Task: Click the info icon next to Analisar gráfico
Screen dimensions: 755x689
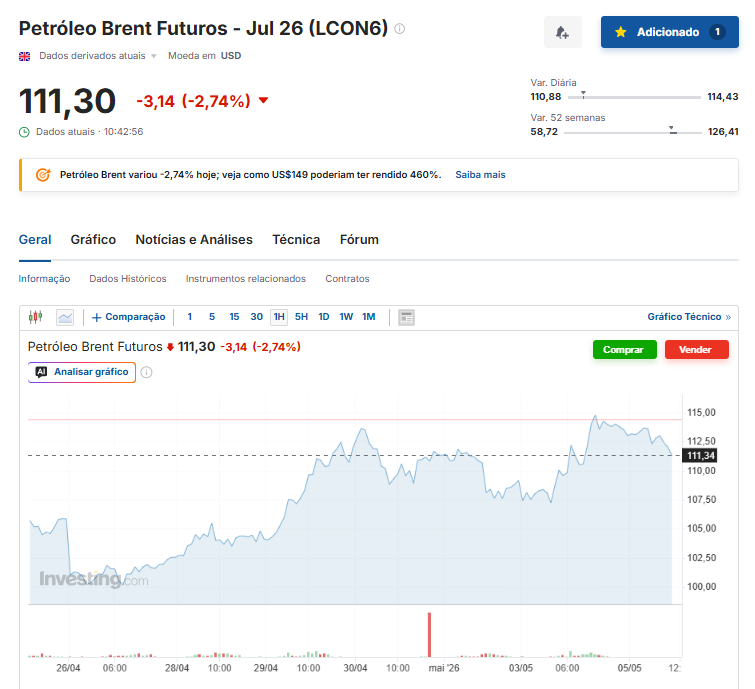Action: click(146, 373)
